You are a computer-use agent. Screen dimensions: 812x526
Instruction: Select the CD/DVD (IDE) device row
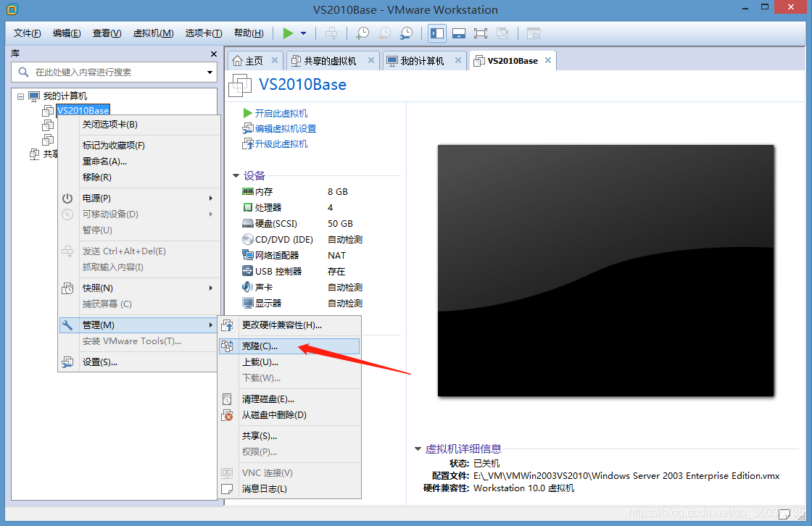pos(302,240)
